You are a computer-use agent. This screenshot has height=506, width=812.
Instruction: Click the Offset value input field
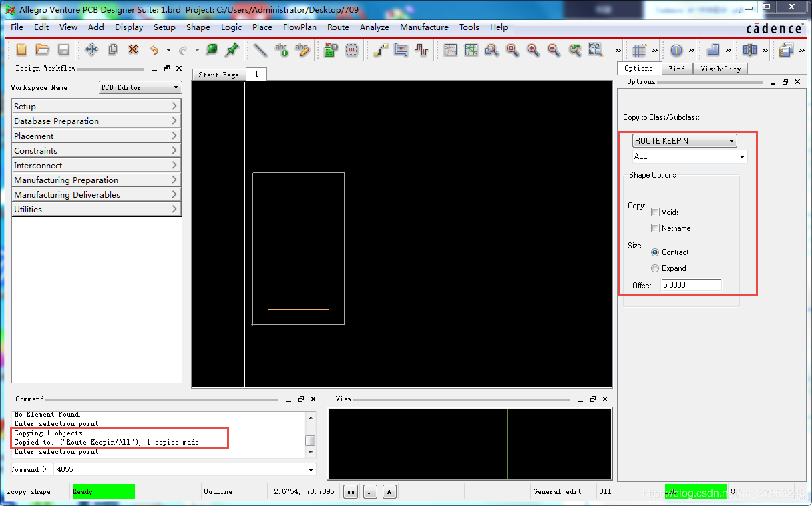[691, 285]
